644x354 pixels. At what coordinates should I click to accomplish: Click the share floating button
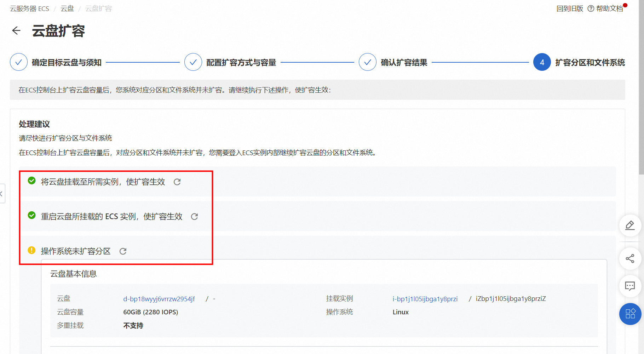coord(630,259)
